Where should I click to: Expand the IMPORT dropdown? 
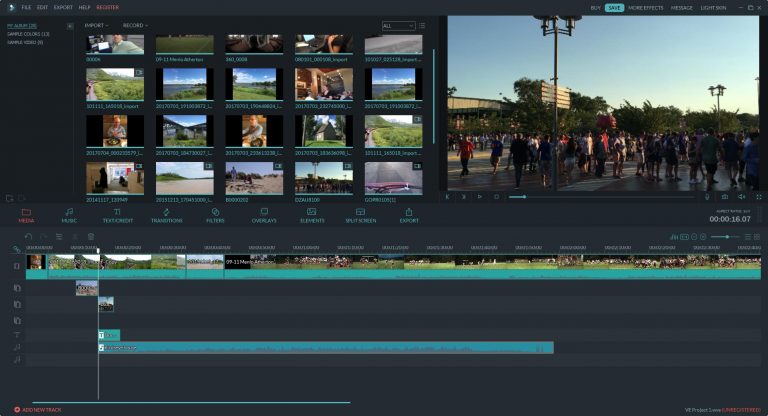(96, 25)
